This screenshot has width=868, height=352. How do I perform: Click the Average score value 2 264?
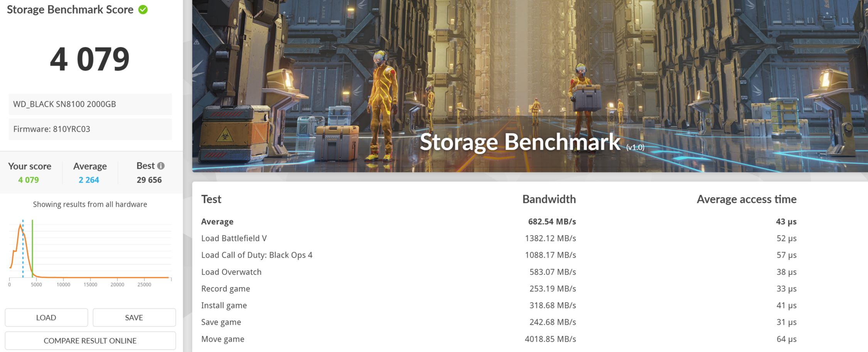click(x=89, y=180)
